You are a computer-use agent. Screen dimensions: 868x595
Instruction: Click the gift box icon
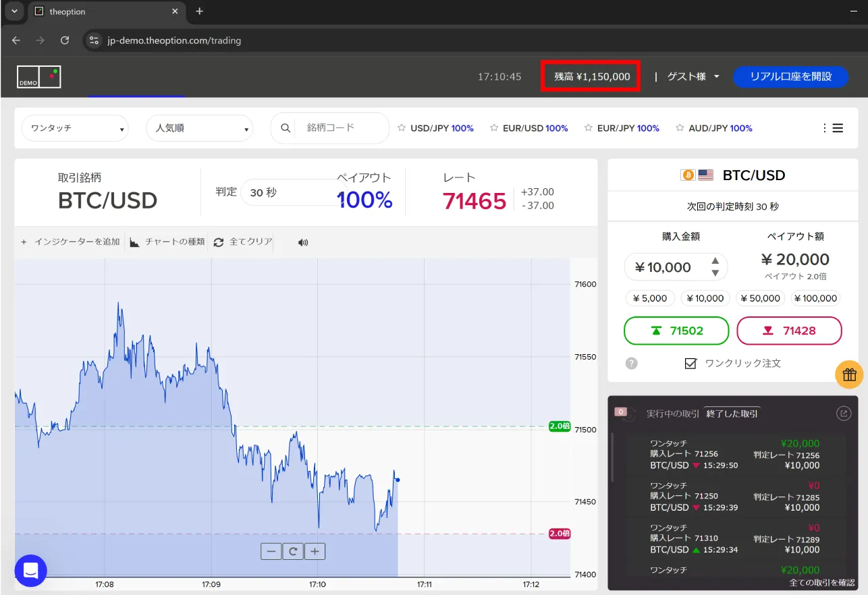click(x=849, y=375)
